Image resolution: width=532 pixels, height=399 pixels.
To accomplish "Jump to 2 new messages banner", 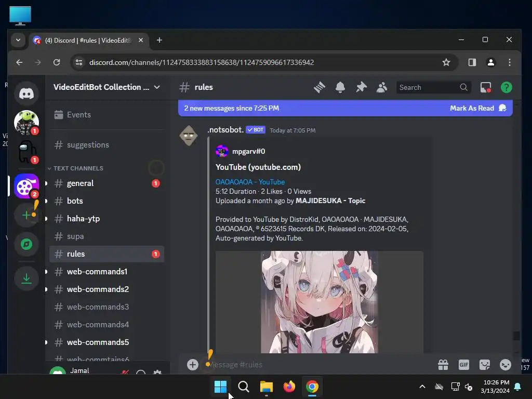I will coord(231,108).
